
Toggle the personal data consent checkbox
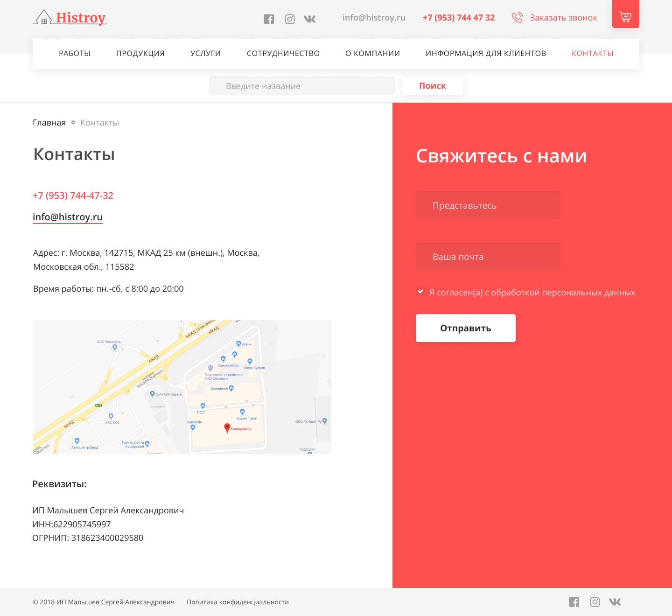[420, 292]
